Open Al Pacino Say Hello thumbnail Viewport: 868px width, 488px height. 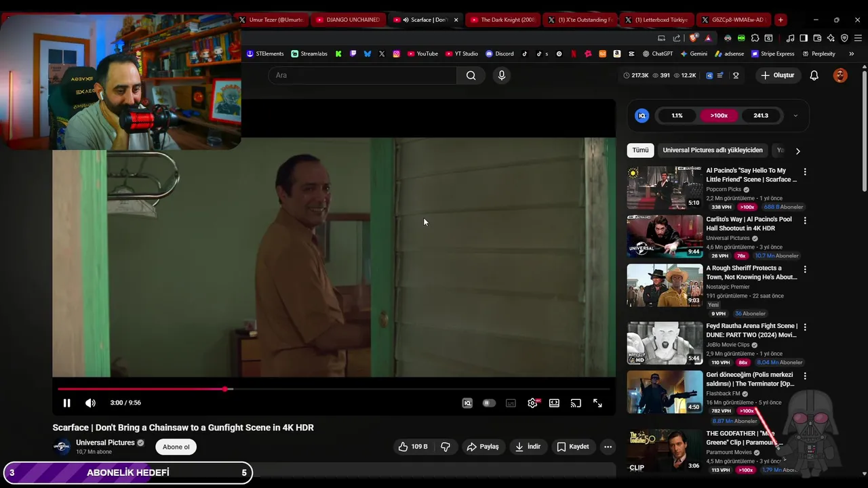point(665,188)
